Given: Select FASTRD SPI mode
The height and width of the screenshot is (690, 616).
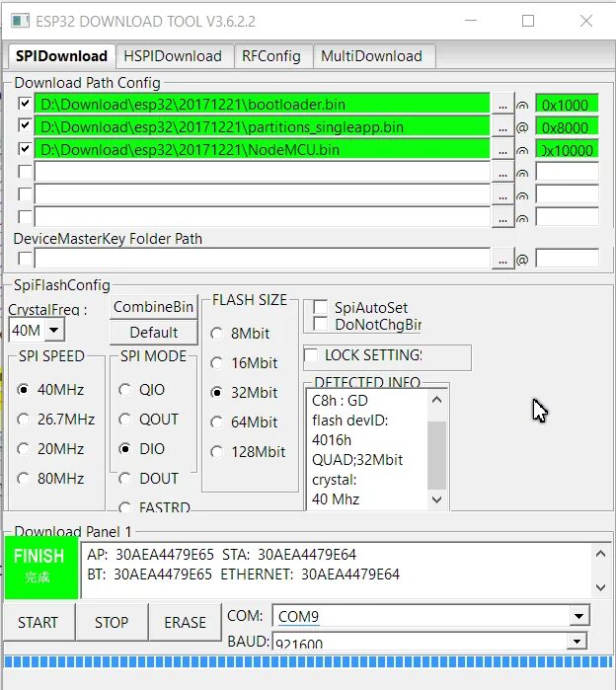Looking at the screenshot, I should pyautogui.click(x=125, y=507).
